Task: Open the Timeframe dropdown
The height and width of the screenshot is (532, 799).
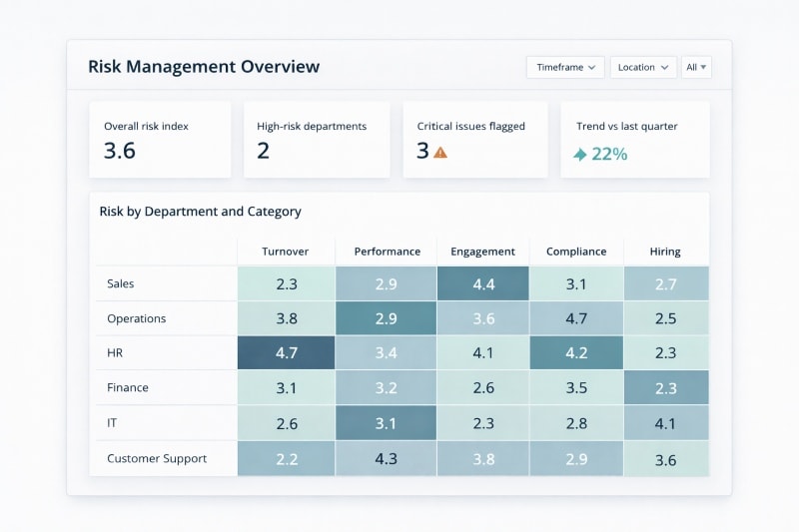Action: (x=565, y=67)
